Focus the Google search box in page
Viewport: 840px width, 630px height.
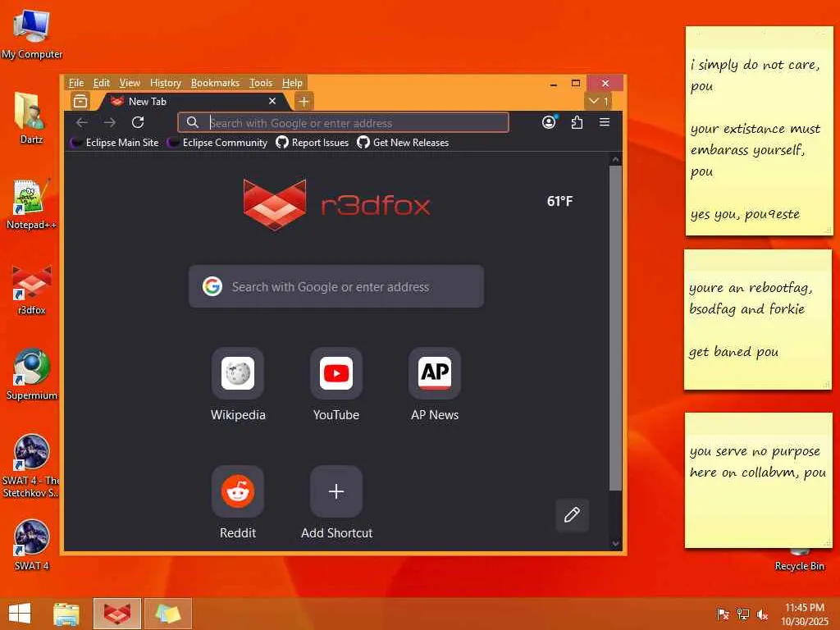tap(336, 286)
